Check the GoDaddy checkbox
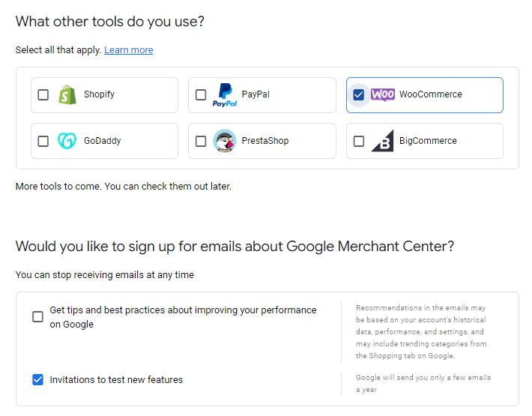 tap(43, 141)
